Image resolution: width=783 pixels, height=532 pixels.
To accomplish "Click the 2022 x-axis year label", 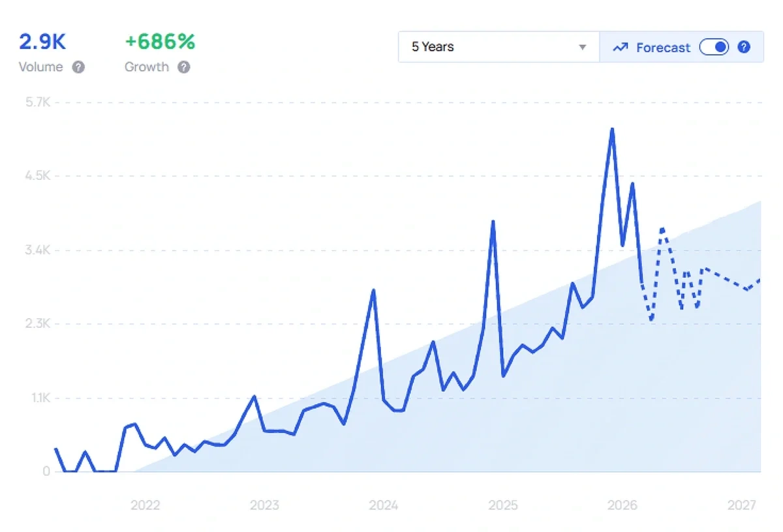I will [145, 505].
